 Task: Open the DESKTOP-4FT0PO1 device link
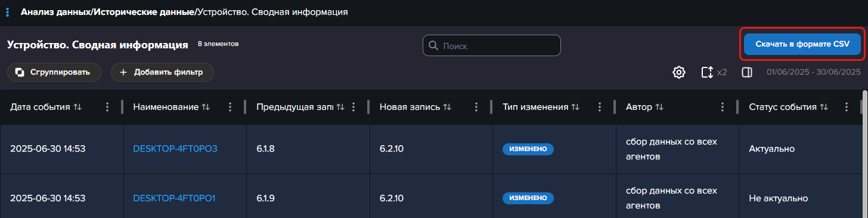pyautogui.click(x=174, y=198)
